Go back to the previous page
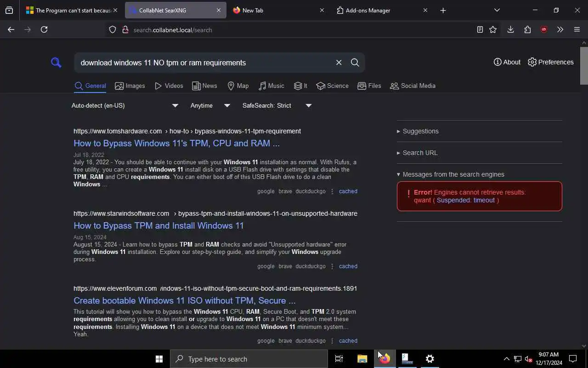This screenshot has width=588, height=368. point(11,29)
